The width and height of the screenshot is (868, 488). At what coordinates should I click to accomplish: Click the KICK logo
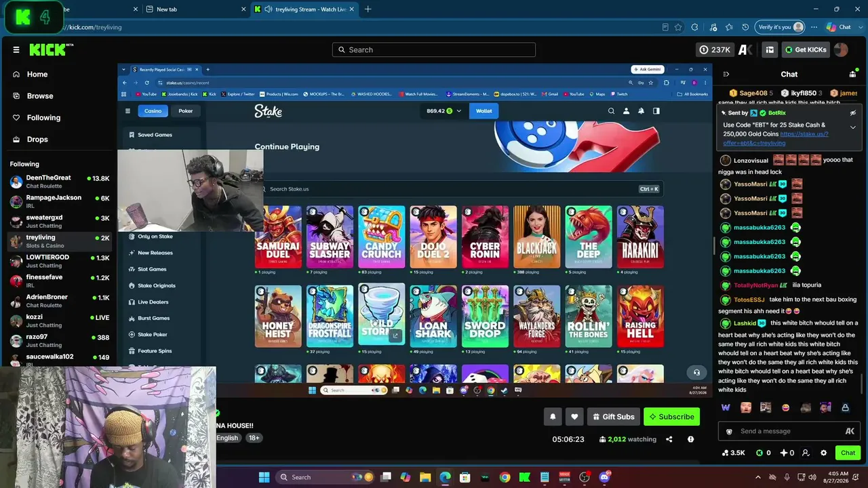click(51, 49)
